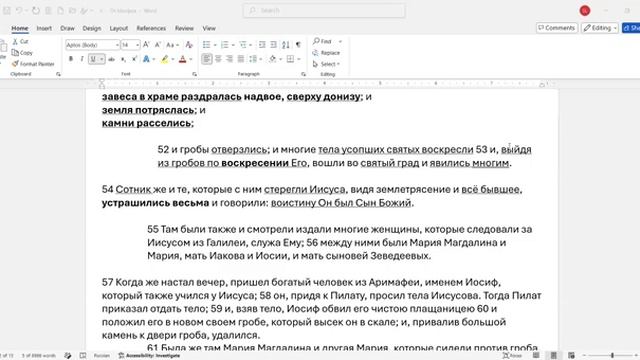Open paragraph shading fill color
The width and height of the screenshot is (640, 360).
click(x=272, y=59)
